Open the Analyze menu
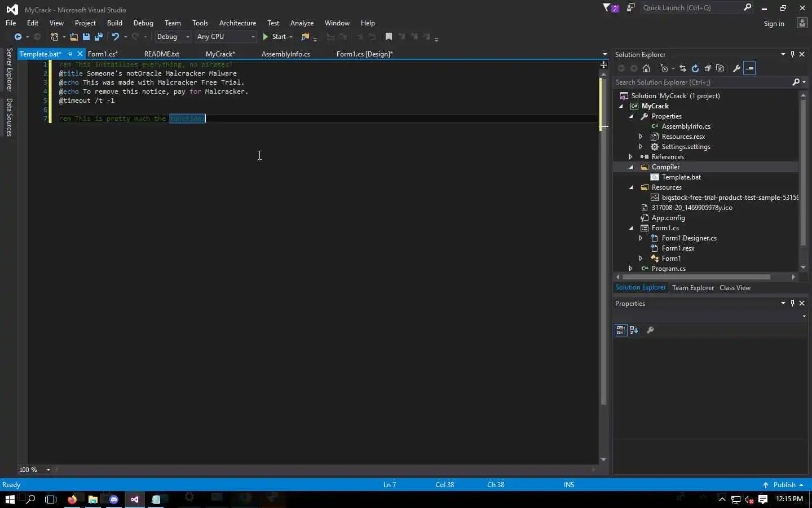The width and height of the screenshot is (812, 508). click(302, 23)
